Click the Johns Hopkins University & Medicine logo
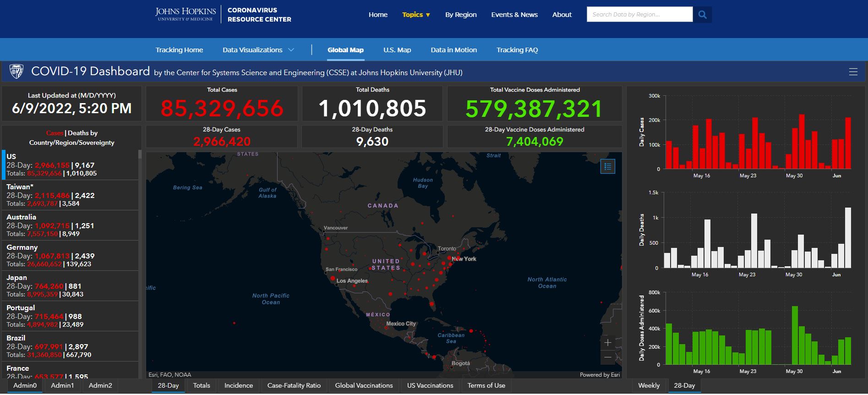This screenshot has width=868, height=395. [186, 14]
